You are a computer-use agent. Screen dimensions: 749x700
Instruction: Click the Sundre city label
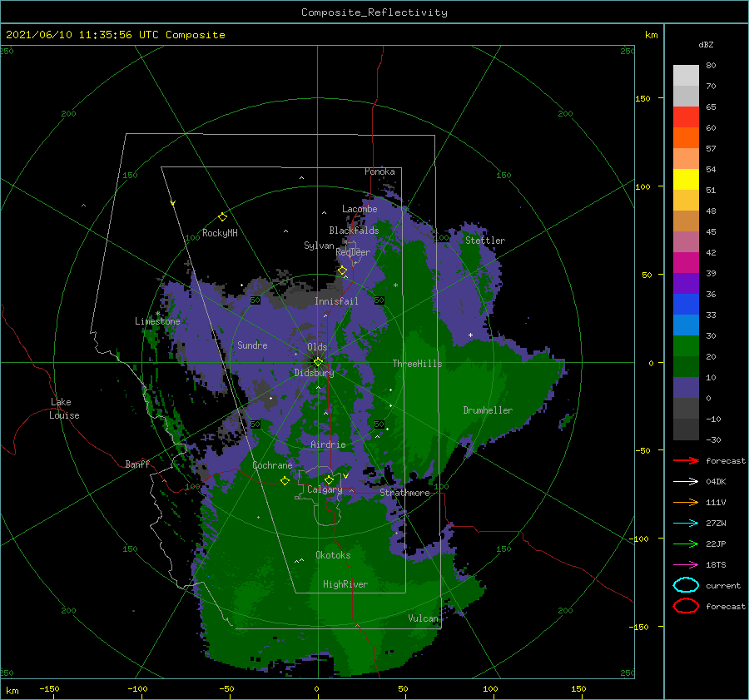252,345
